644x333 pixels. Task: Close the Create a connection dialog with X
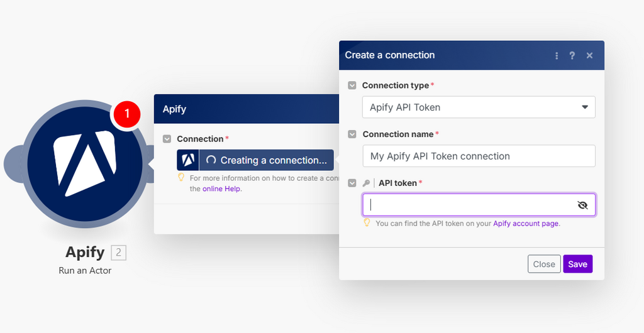[589, 55]
